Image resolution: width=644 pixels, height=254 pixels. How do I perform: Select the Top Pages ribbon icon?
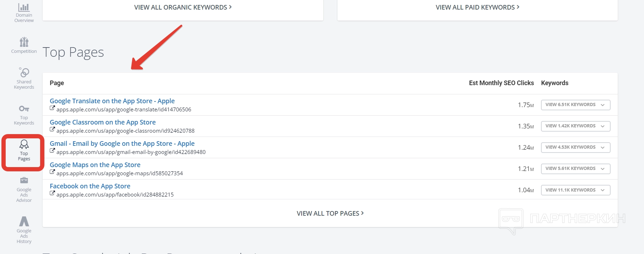(x=24, y=144)
